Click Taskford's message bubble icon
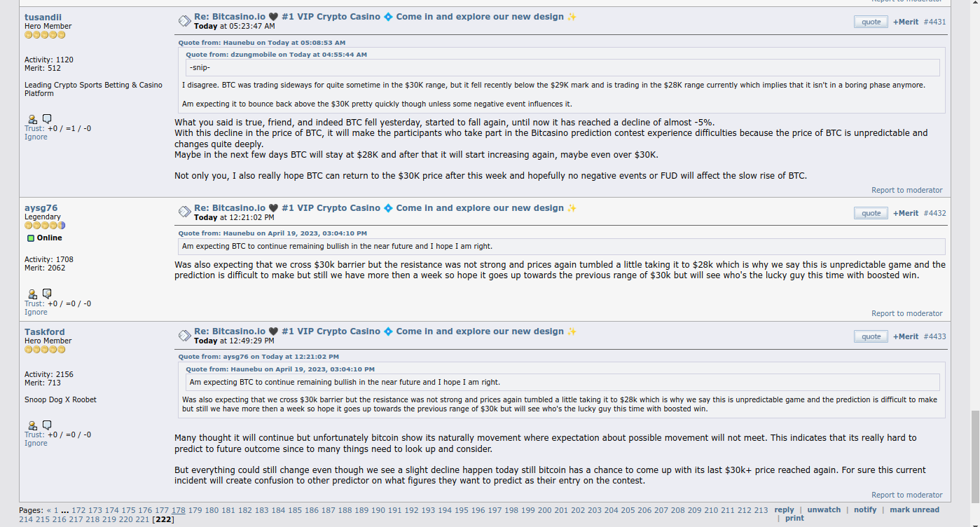This screenshot has height=527, width=980. pos(47,425)
